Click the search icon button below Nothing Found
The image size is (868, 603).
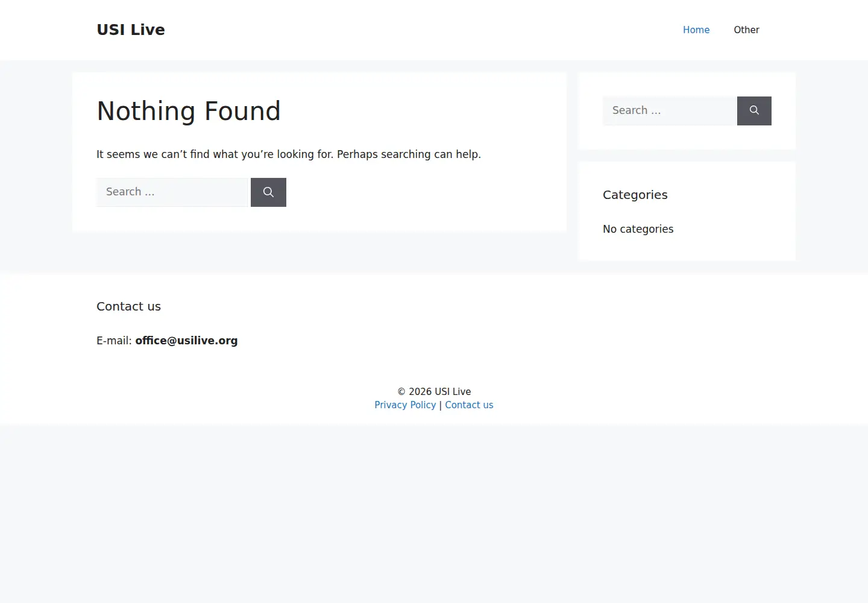coord(268,192)
